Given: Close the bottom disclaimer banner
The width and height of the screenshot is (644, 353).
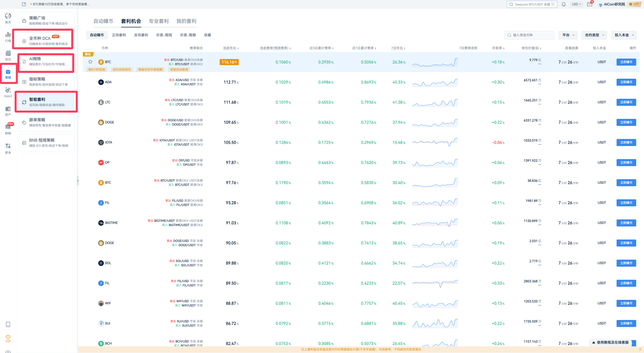Looking at the screenshot, I should point(640,349).
